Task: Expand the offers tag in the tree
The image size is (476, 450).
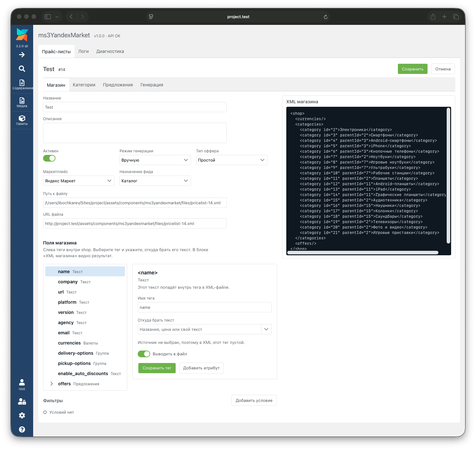Action: (52, 384)
